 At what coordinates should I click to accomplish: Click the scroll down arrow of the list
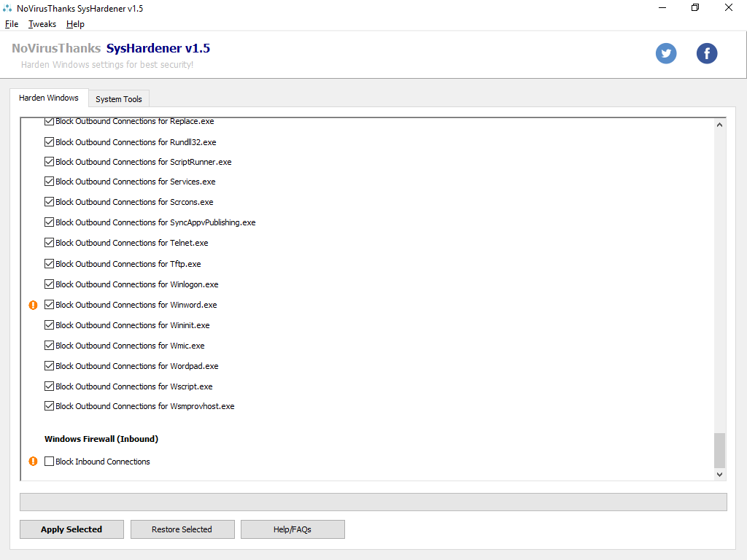coord(719,474)
